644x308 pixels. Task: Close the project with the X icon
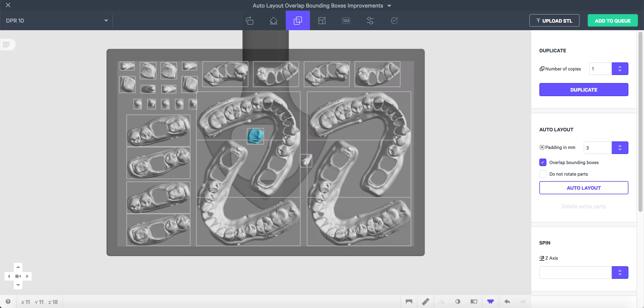[x=8, y=5]
